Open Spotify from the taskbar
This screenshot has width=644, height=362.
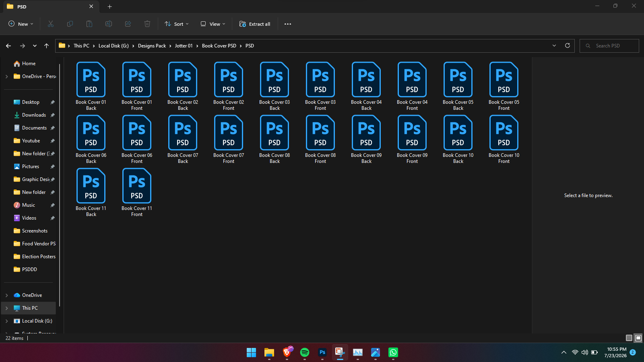click(x=305, y=353)
